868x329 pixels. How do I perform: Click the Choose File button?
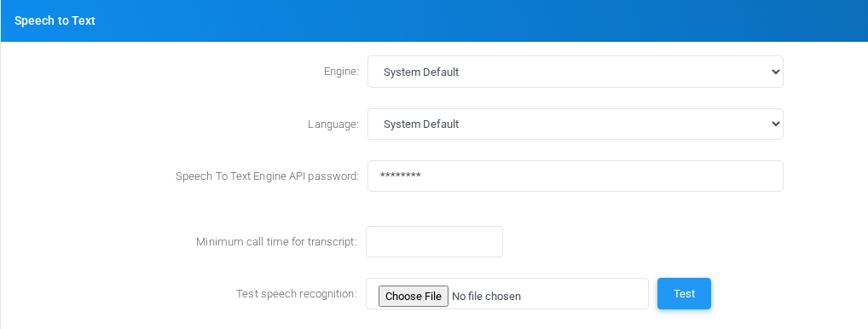coord(414,296)
